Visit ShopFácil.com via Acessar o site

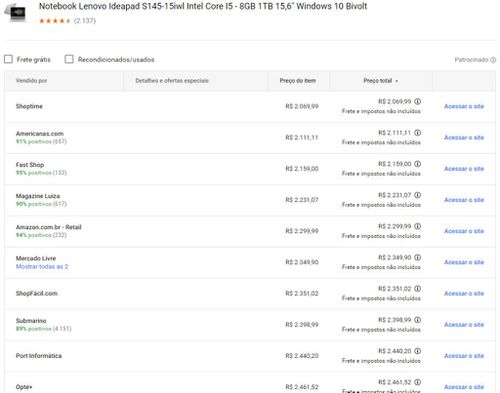pyautogui.click(x=464, y=293)
